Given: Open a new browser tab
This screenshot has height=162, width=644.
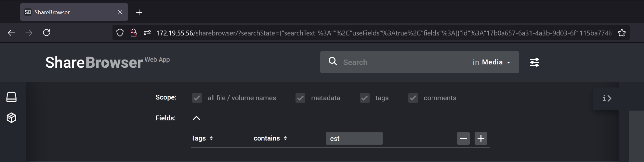Looking at the screenshot, I should 139,12.
